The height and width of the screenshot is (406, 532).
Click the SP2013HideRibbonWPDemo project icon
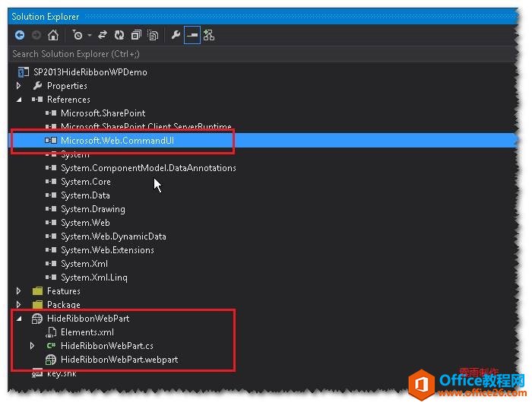[x=23, y=72]
